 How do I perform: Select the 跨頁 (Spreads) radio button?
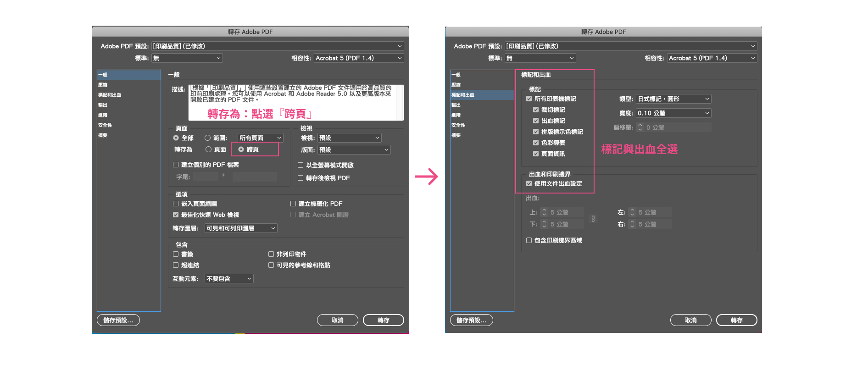[x=241, y=149]
